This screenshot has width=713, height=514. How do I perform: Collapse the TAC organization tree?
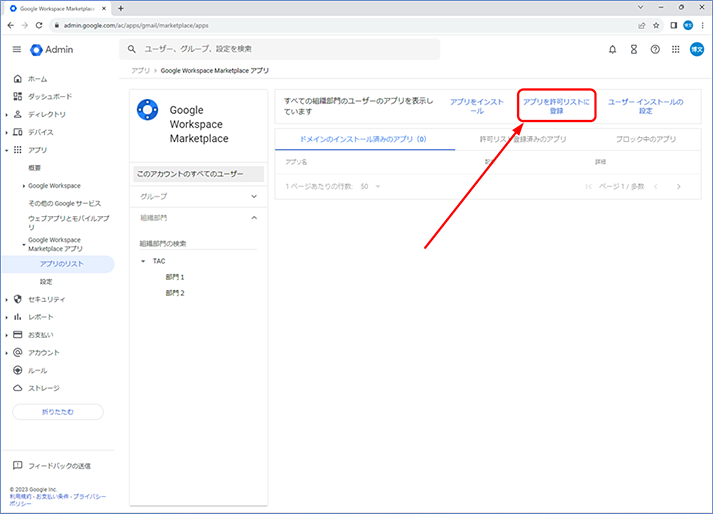pyautogui.click(x=143, y=261)
